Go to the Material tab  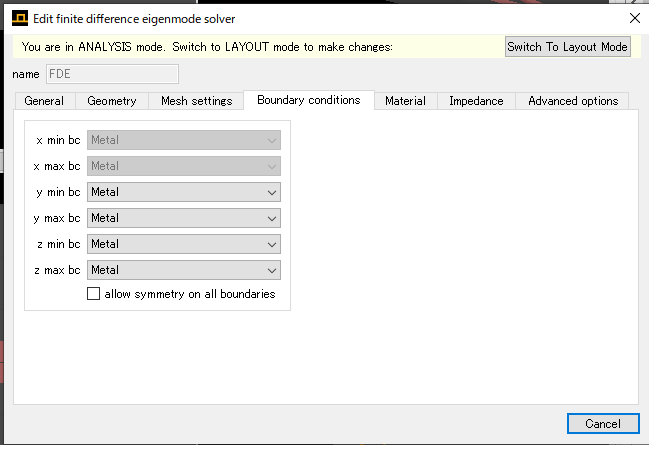pos(405,101)
